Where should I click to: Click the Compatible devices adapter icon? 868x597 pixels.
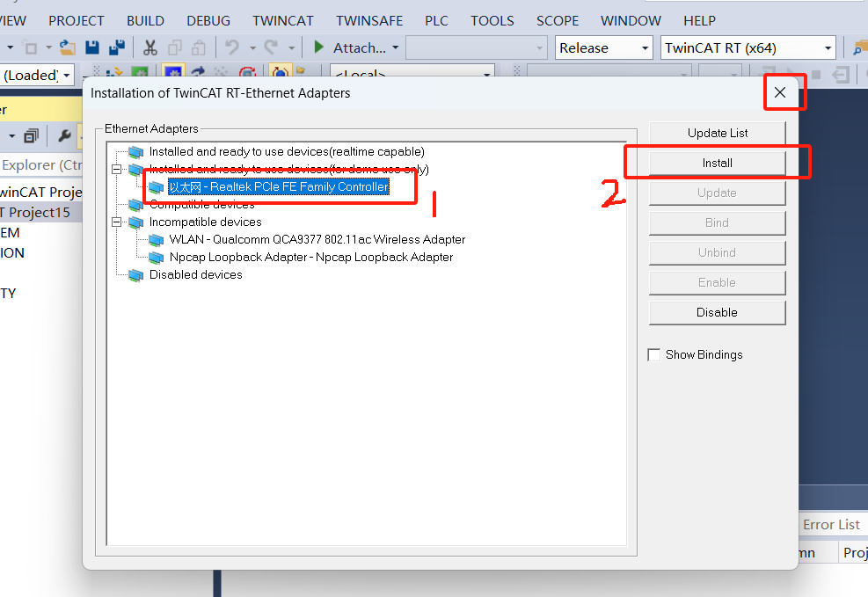[x=135, y=205]
